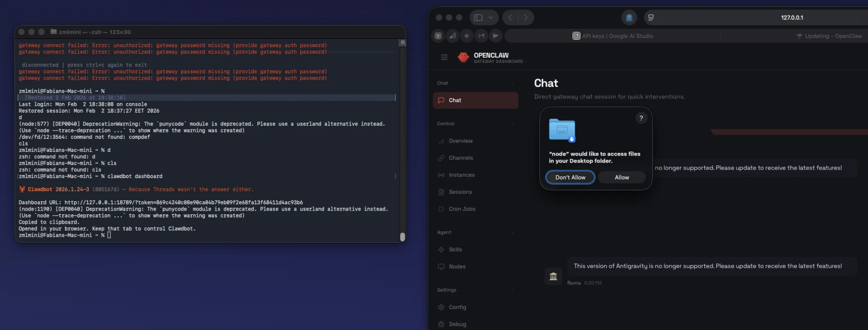Screen dimensions: 868x330
Task: Open Skills in the Agent section
Action: tap(475, 250)
